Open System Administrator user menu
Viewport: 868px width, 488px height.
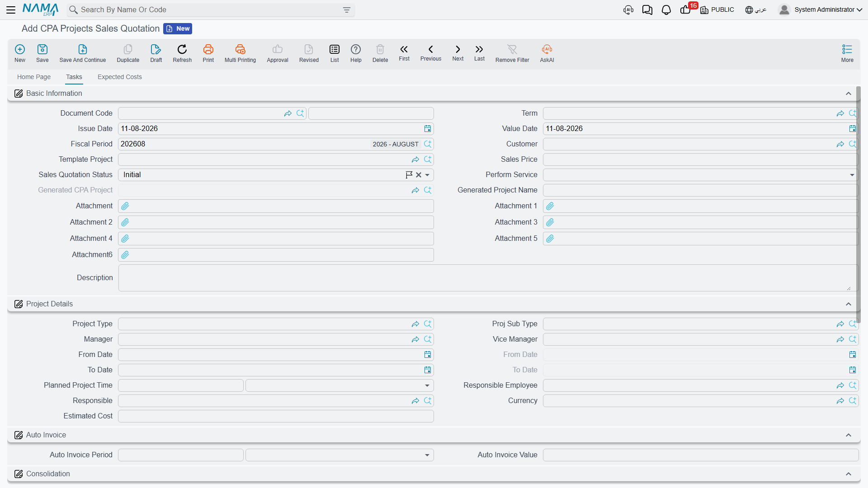[x=821, y=10]
